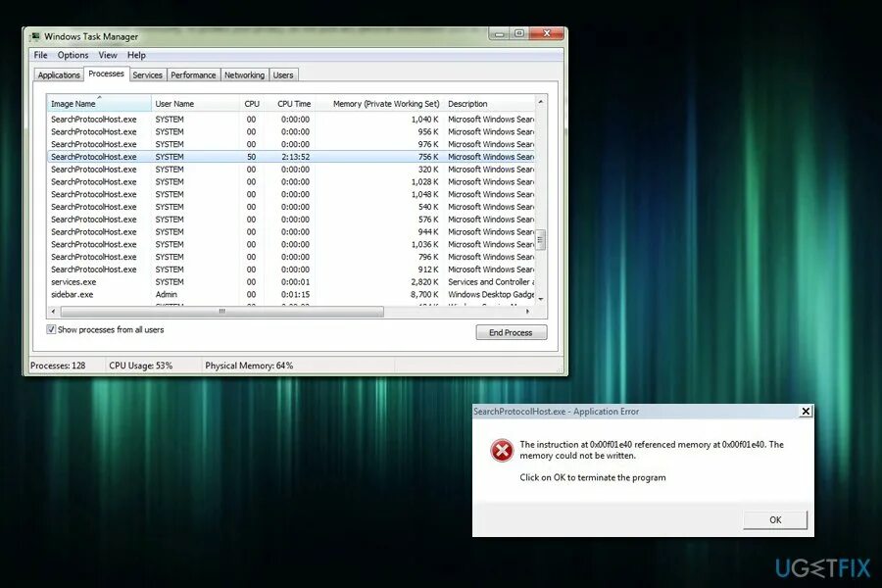Switch to the Processes tab
882x588 pixels.
[106, 73]
